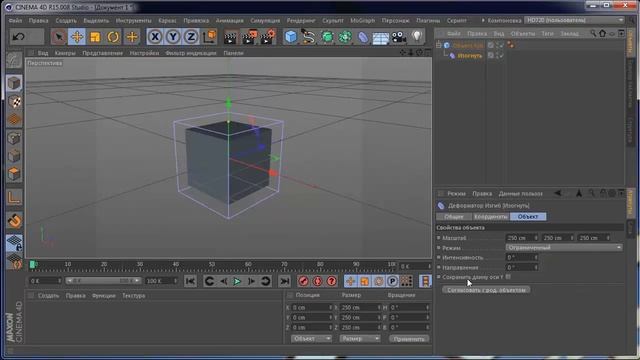Image resolution: width=640 pixels, height=360 pixels.
Task: Open the spline pen tools icon
Action: click(309, 37)
